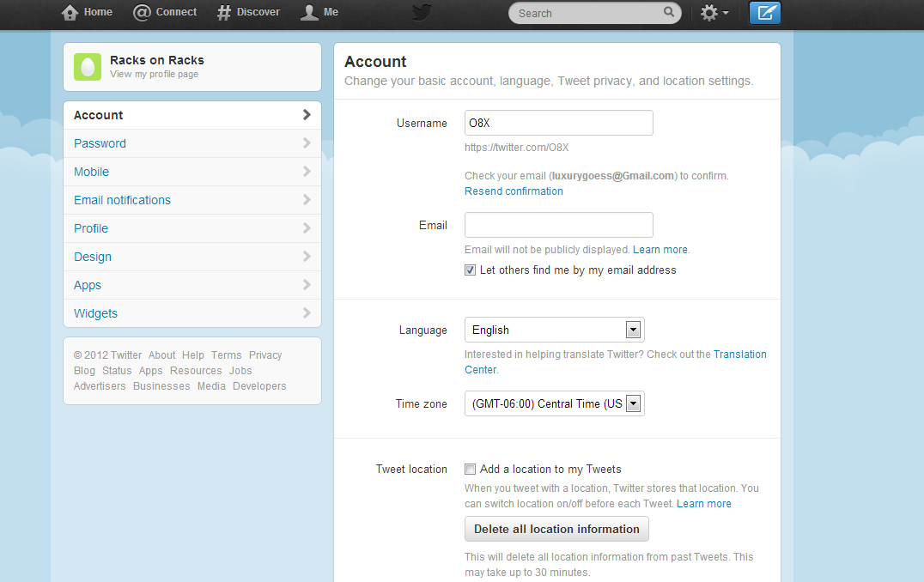Click the https://twitter.com/O8X text

517,148
